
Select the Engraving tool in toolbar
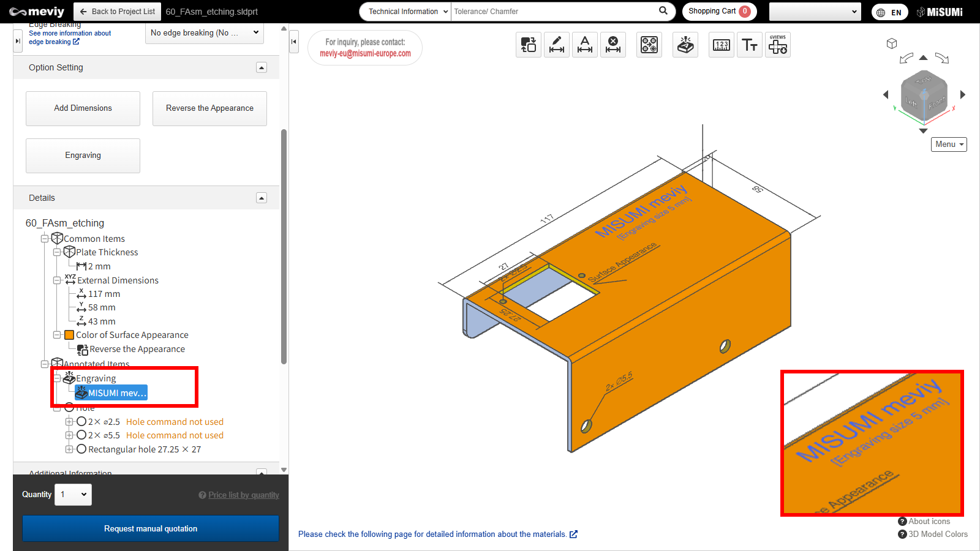click(685, 45)
